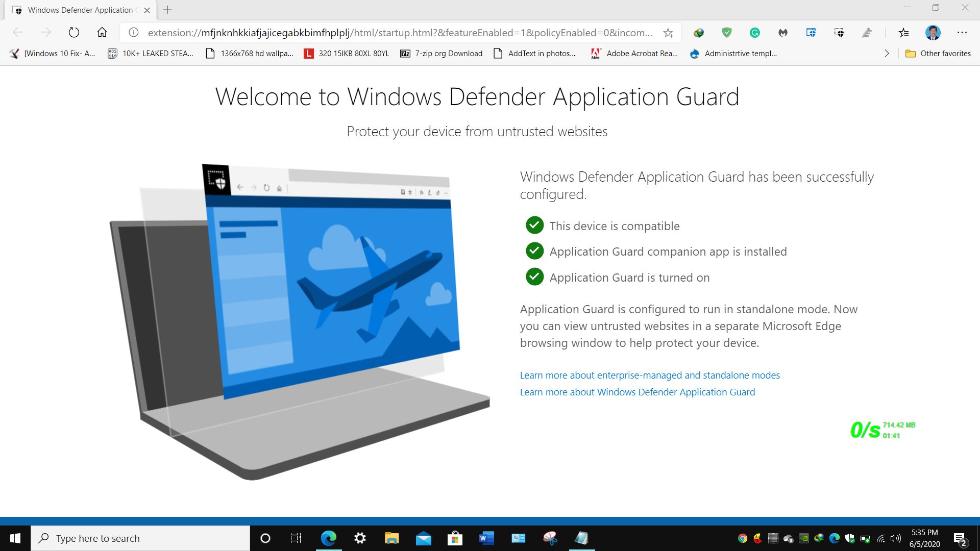980x551 pixels.
Task: View site information icon in address bar
Action: click(x=134, y=33)
